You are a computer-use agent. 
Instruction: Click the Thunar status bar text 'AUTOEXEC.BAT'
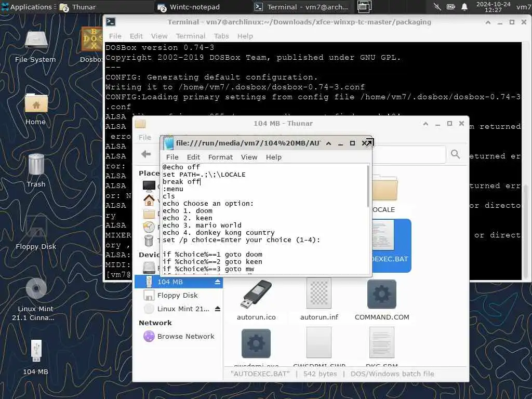[x=260, y=374]
